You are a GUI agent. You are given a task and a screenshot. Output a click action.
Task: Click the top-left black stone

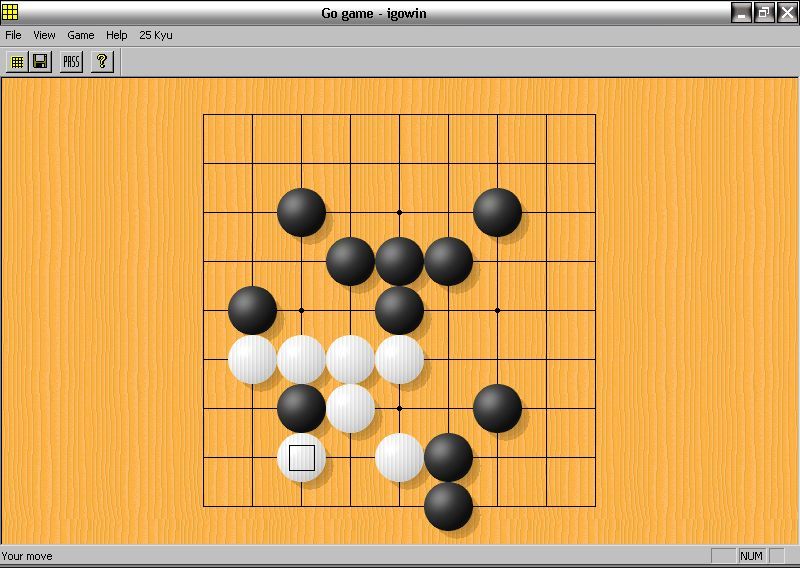click(302, 212)
